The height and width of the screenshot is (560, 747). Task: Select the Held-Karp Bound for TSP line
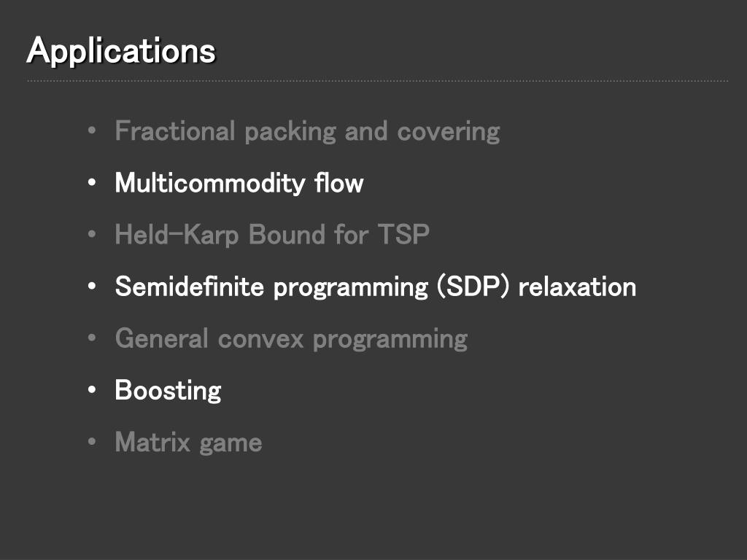tap(272, 235)
